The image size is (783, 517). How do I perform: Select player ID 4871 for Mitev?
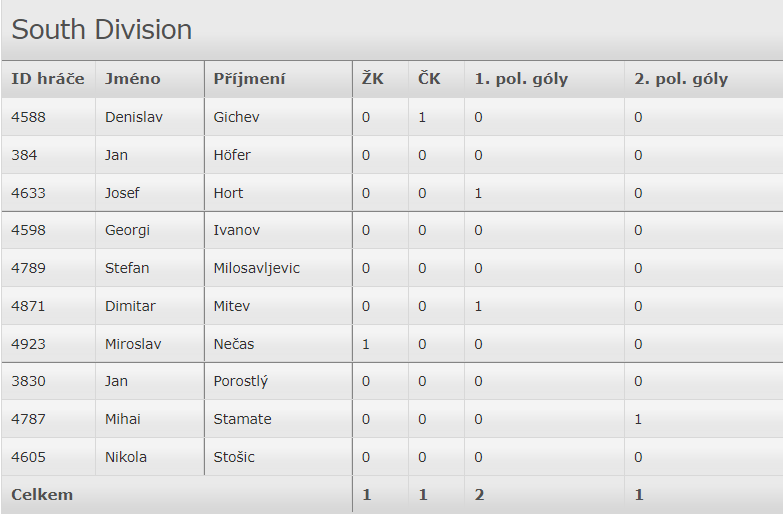[29, 306]
